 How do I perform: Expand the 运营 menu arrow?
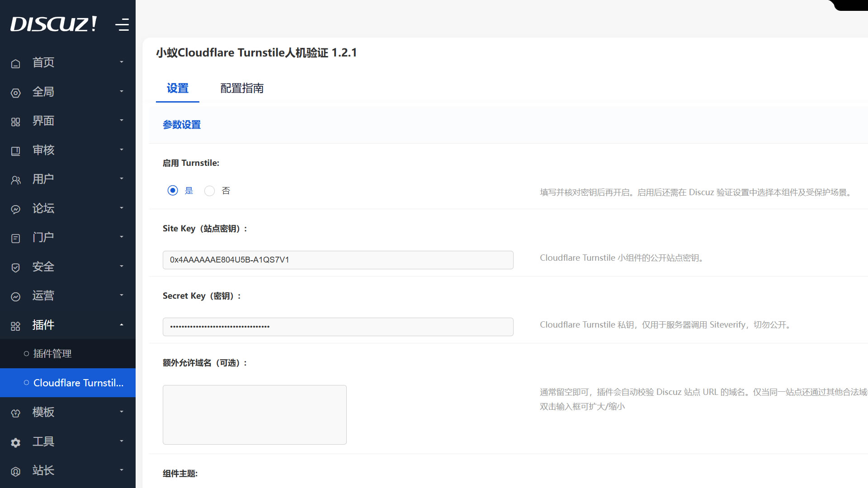pyautogui.click(x=121, y=295)
